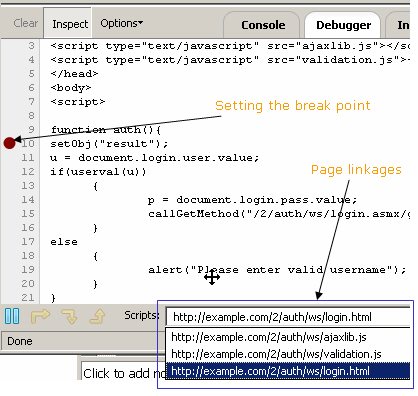Click line number 12 in the gutter

(x=28, y=171)
